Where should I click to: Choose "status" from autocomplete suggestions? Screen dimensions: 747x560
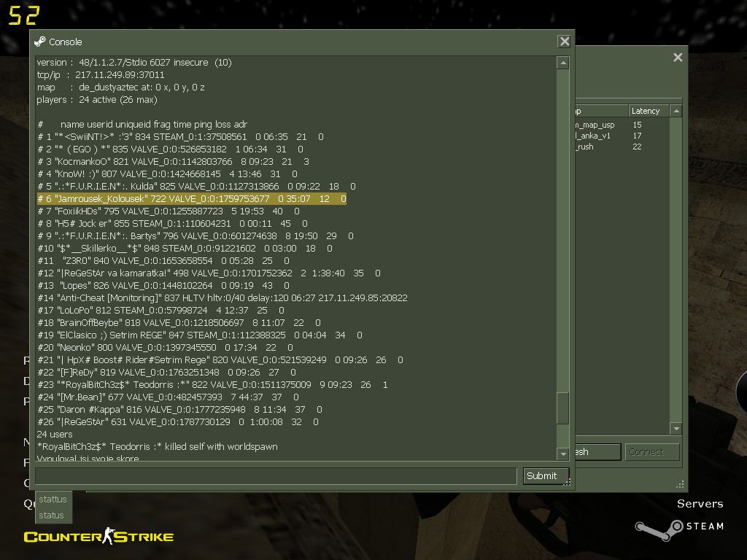(52, 515)
